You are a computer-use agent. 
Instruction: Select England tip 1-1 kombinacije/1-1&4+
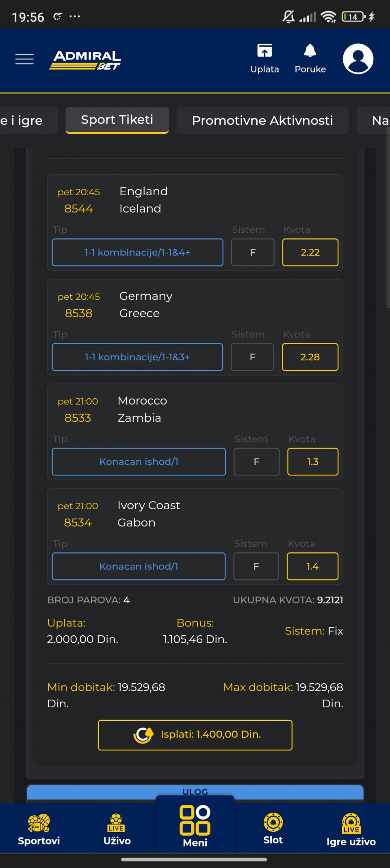pyautogui.click(x=137, y=252)
